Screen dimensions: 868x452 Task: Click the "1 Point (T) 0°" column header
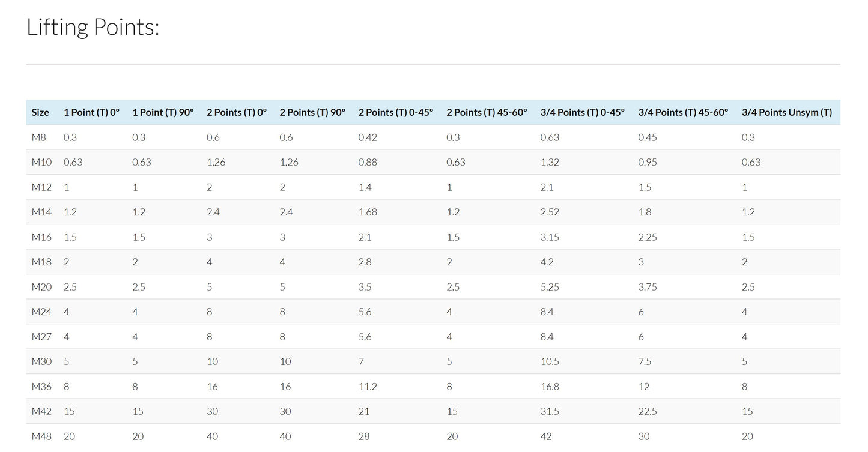(92, 112)
